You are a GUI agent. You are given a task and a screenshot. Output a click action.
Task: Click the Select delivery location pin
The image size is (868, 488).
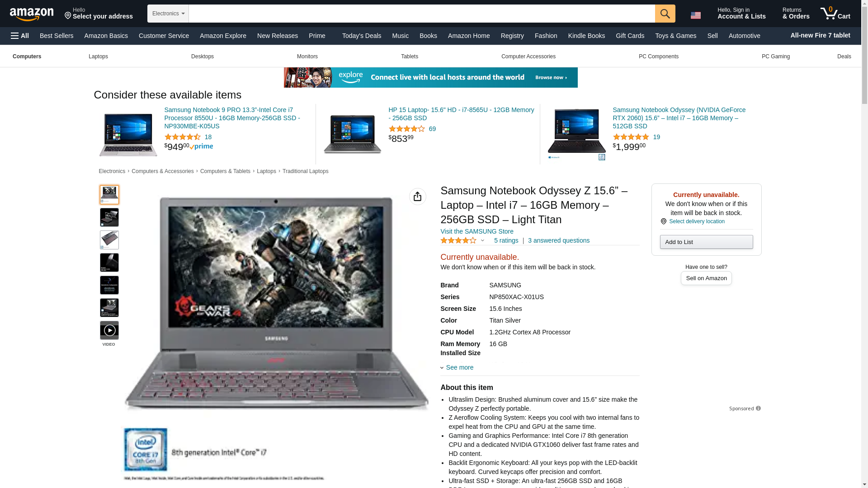coord(663,221)
